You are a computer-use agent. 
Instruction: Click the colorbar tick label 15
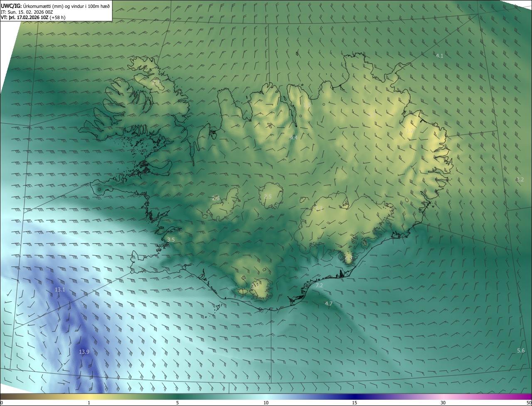355,403
